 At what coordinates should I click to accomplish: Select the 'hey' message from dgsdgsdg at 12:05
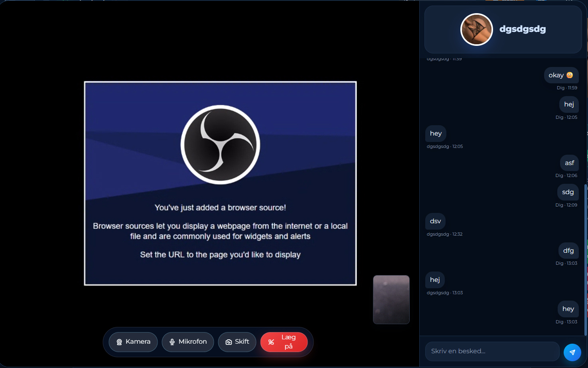[436, 134]
